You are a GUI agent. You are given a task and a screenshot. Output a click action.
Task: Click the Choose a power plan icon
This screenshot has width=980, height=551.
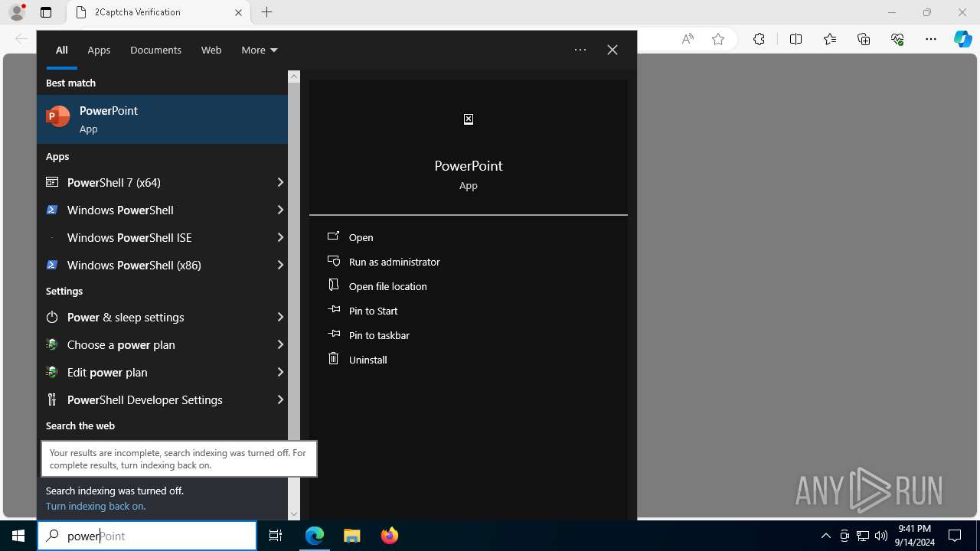[x=52, y=344]
